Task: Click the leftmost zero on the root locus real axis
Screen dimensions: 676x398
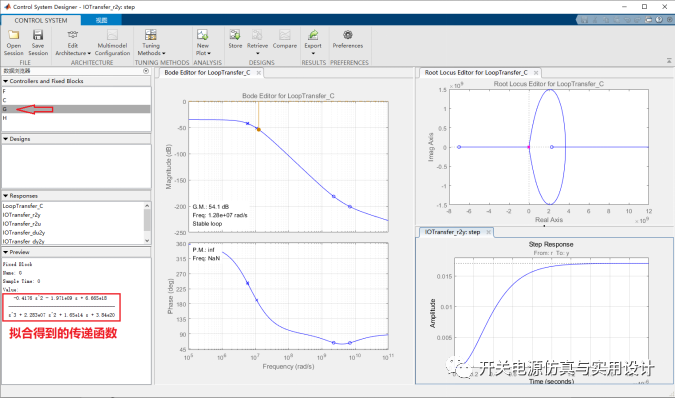Action: coord(459,147)
